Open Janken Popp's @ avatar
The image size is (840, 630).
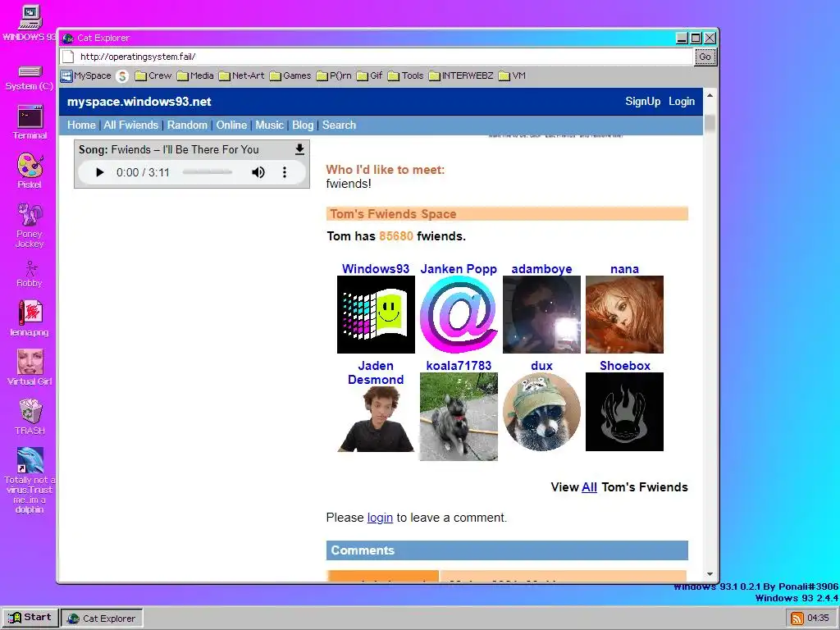coord(459,314)
